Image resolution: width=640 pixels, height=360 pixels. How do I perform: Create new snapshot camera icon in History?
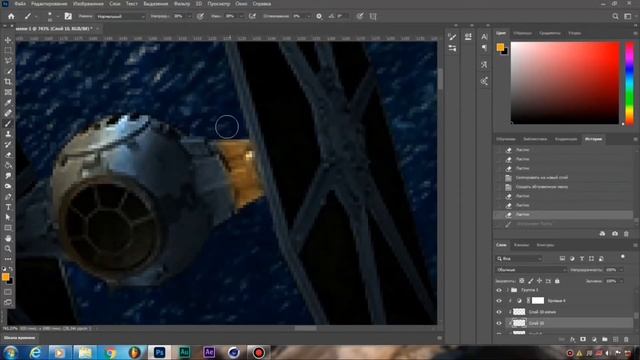point(615,234)
